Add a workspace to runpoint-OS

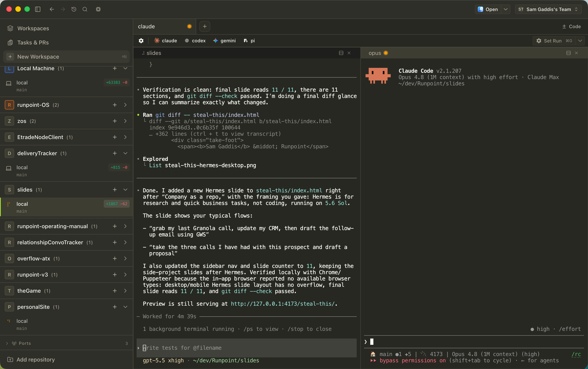point(115,105)
